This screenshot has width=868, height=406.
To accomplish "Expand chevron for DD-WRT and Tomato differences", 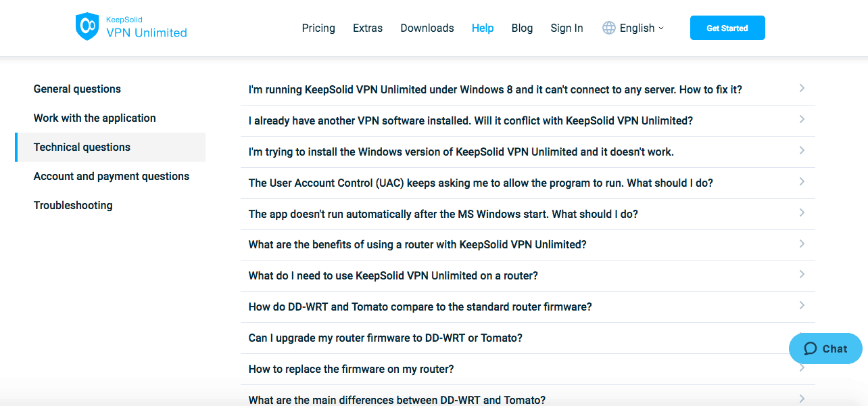I will click(x=802, y=399).
